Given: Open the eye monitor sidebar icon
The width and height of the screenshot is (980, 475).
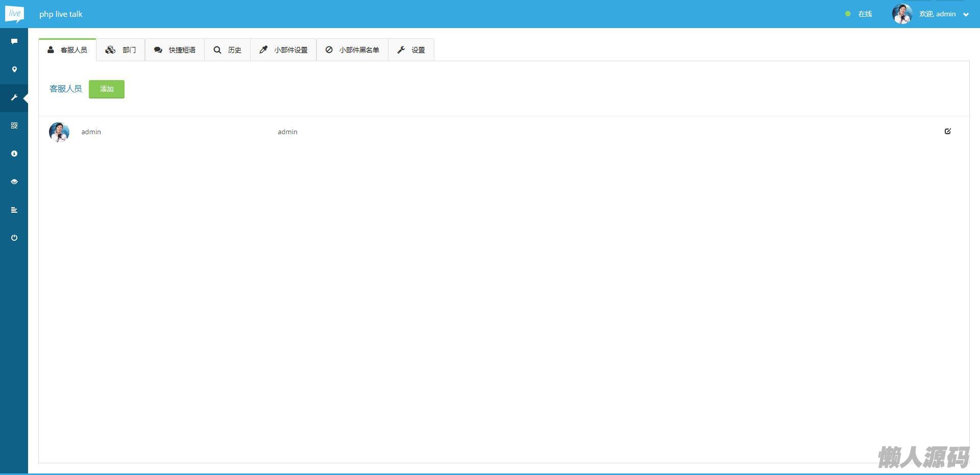Looking at the screenshot, I should click(14, 182).
